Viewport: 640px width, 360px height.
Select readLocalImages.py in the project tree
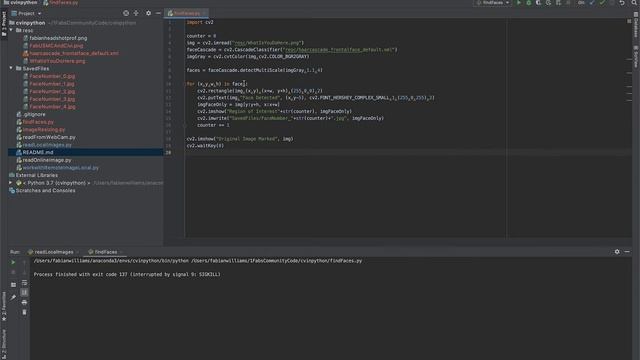click(x=47, y=145)
